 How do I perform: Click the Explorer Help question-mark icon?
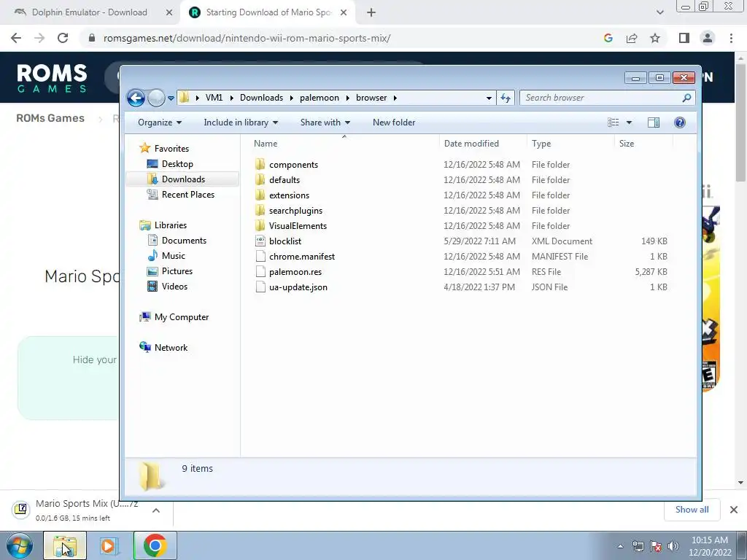[x=680, y=122]
